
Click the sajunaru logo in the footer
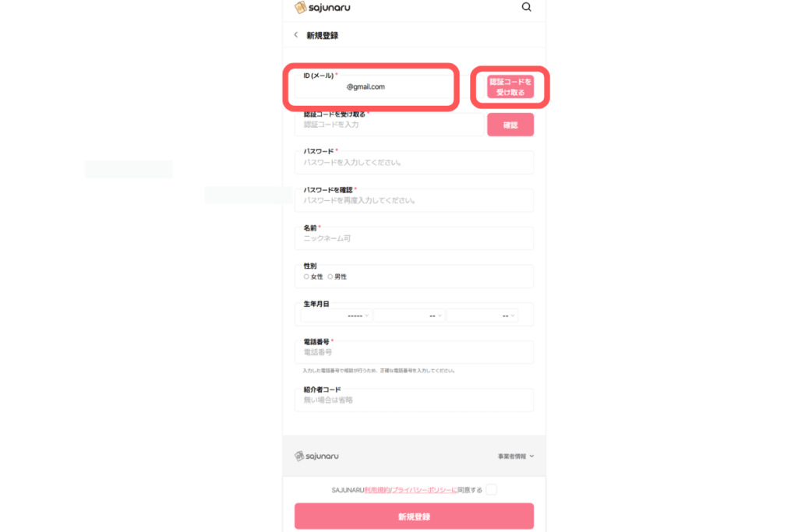pyautogui.click(x=316, y=456)
